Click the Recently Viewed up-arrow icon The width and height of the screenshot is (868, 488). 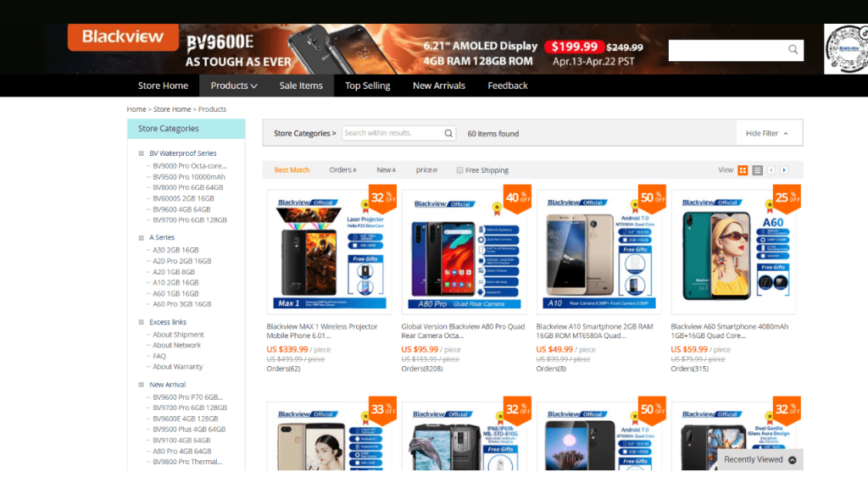(793, 460)
